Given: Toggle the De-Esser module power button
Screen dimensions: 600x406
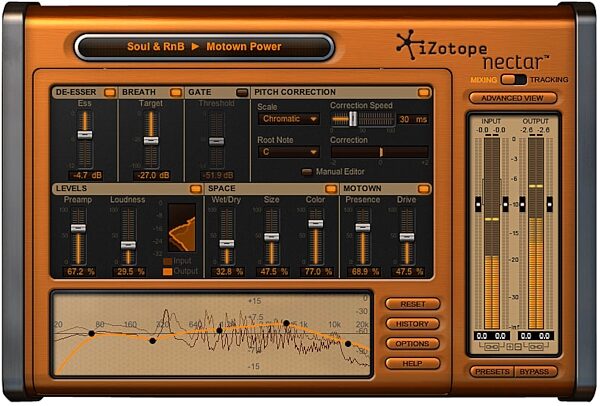Looking at the screenshot, I should coord(110,93).
